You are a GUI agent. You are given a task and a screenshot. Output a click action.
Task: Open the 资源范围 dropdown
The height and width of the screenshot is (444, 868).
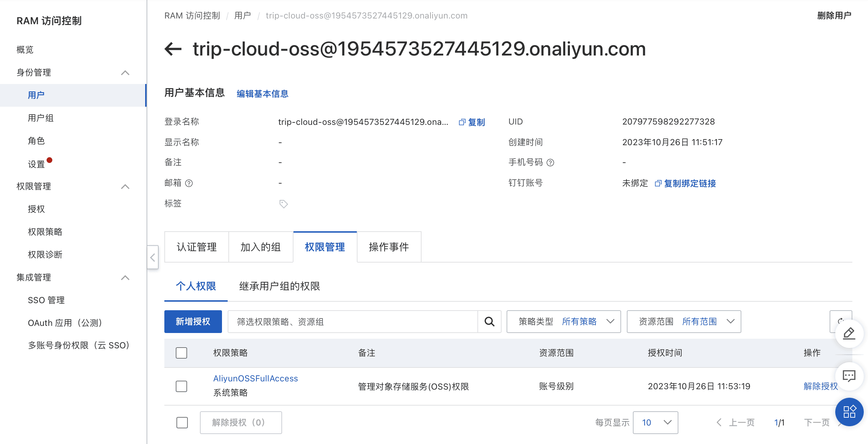tap(684, 322)
